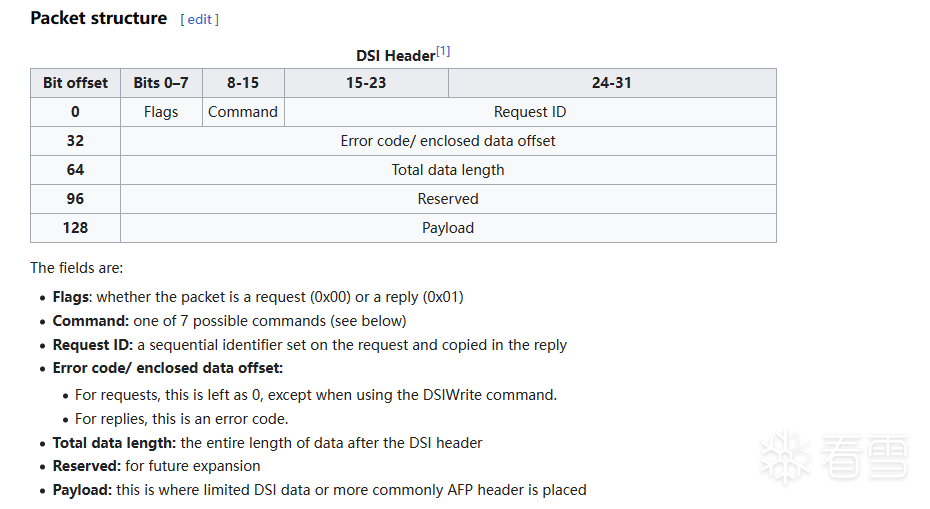The image size is (930, 509).
Task: Click the bit offset 64 row header
Action: click(75, 170)
